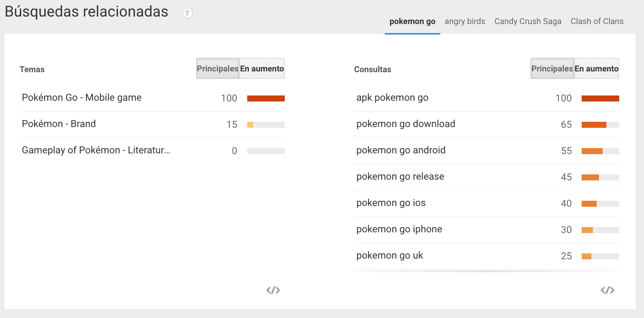Screen dimensions: 644x318
Task: Open query pokemon go release
Action: [400, 177]
